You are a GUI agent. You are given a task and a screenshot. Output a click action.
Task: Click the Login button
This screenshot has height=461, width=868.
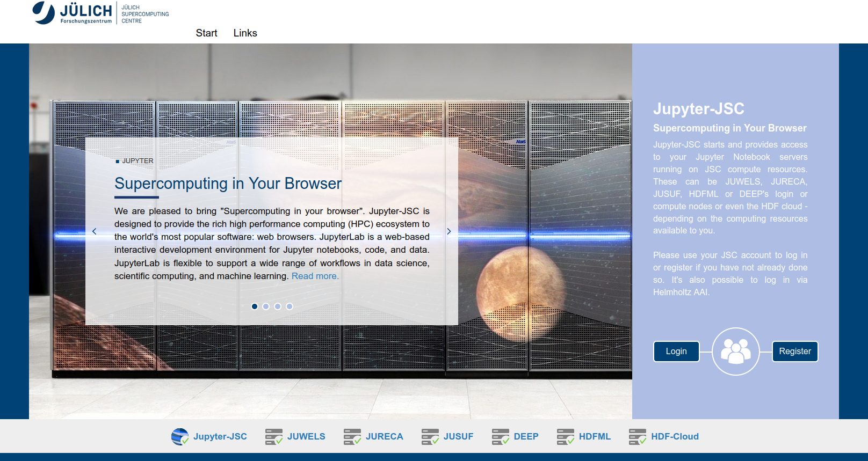(676, 352)
